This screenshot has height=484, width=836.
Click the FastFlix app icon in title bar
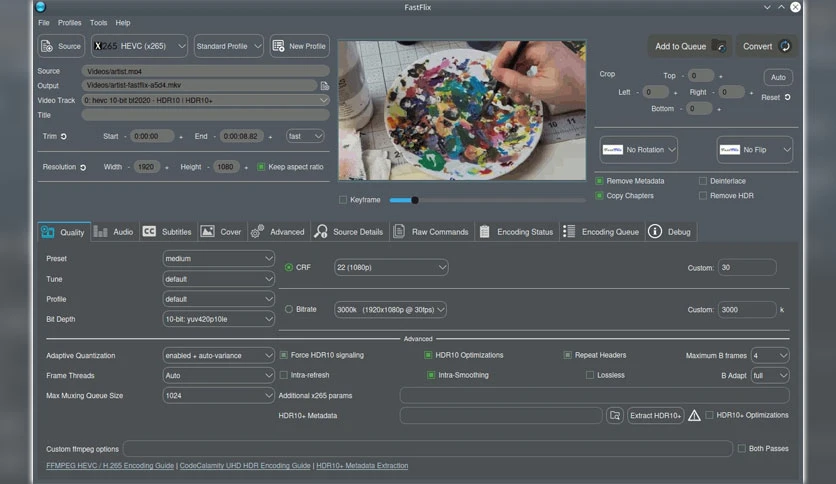point(41,7)
